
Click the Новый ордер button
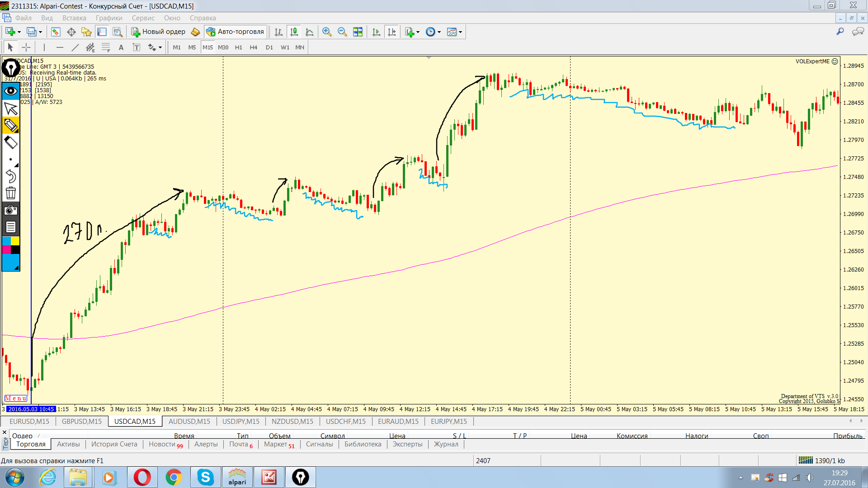pos(159,32)
